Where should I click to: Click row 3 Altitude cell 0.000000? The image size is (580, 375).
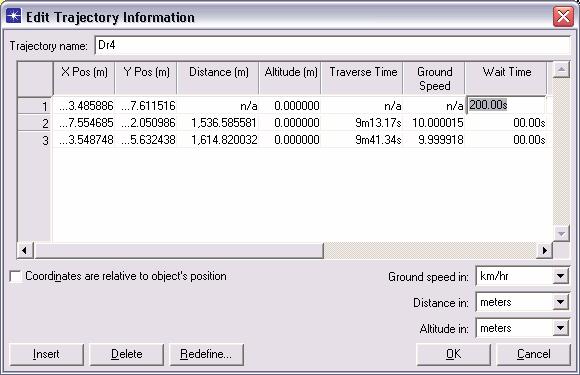tap(290, 140)
